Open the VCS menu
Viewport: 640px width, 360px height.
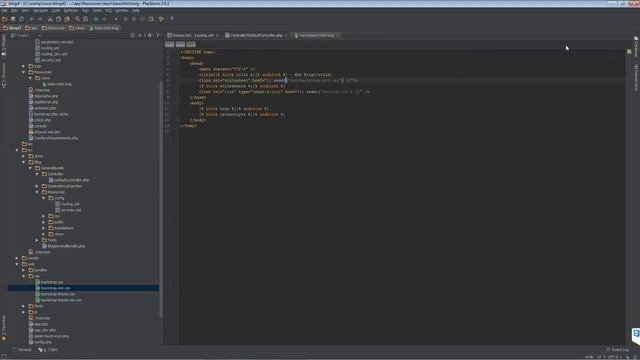[x=108, y=11]
